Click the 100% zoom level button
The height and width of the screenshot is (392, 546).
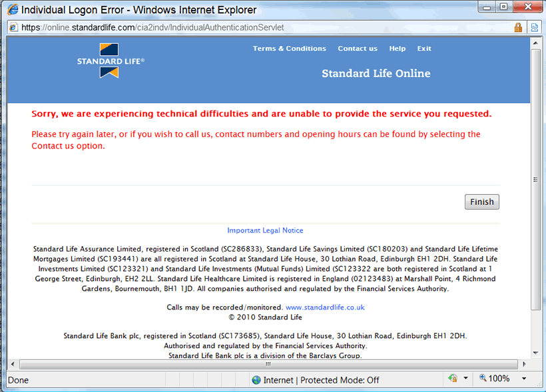tap(495, 379)
